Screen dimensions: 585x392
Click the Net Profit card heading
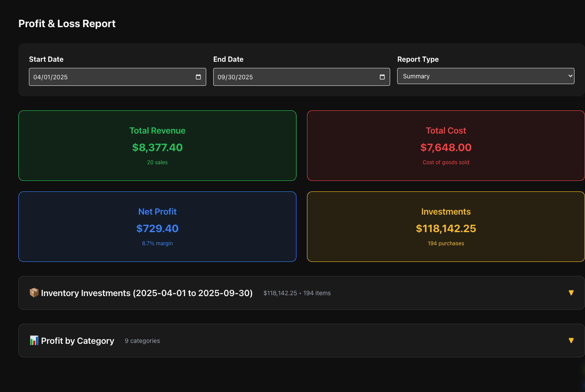[157, 212]
